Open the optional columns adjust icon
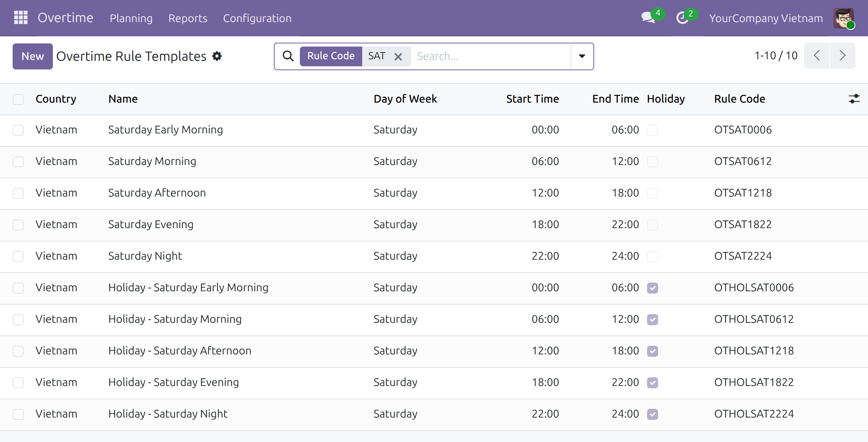Image resolution: width=868 pixels, height=442 pixels. (854, 99)
